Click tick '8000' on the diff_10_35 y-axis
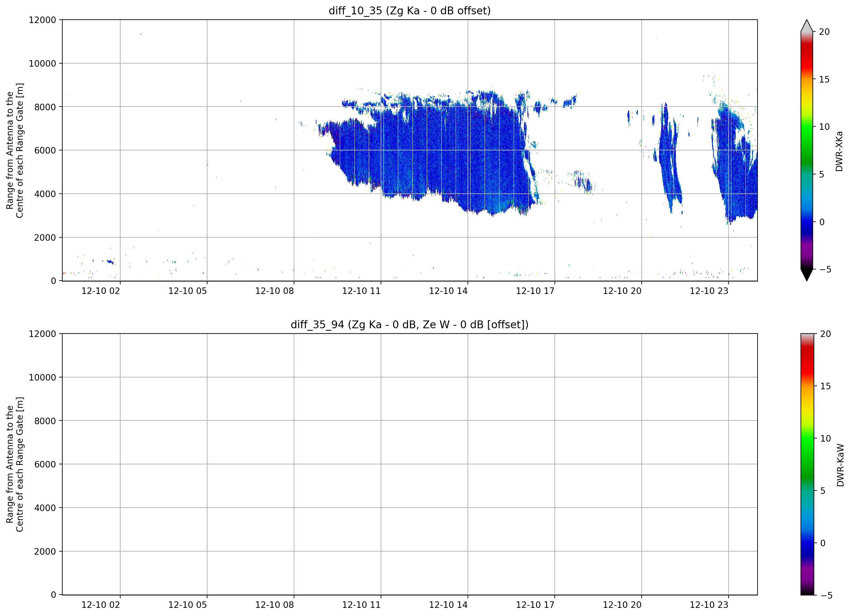Screen dimensions: 851x616 tap(45, 107)
